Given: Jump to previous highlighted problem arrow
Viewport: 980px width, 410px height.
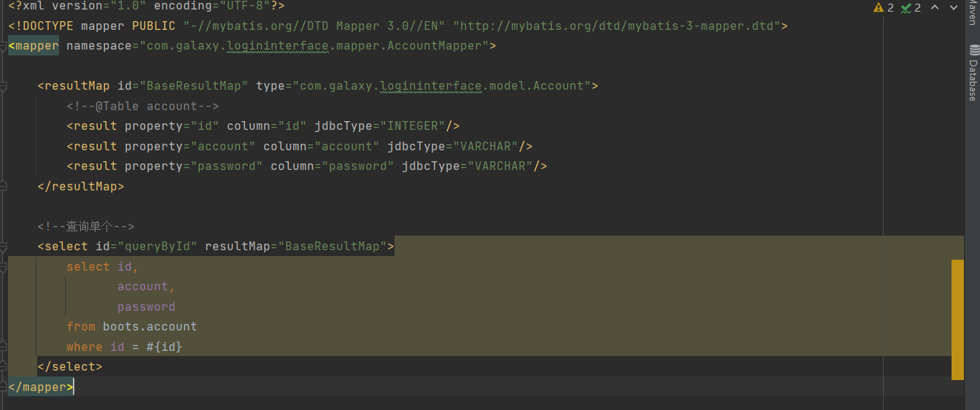Looking at the screenshot, I should point(936,7).
